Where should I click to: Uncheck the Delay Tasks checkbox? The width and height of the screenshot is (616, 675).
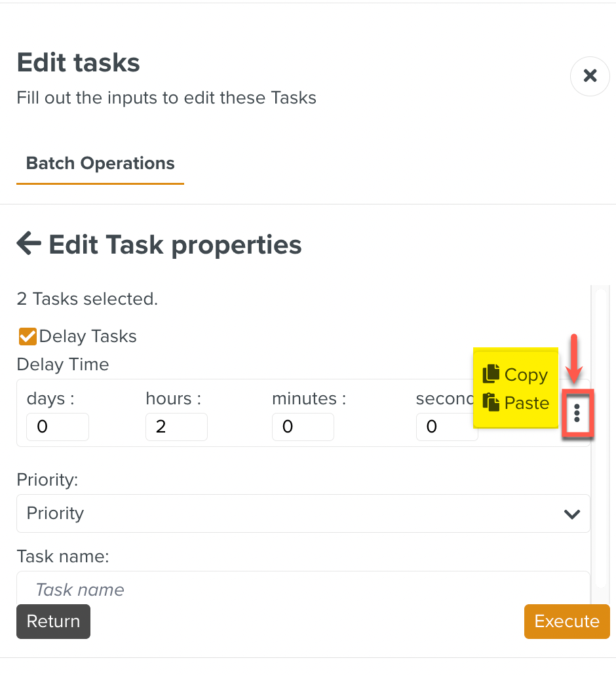coord(28,337)
